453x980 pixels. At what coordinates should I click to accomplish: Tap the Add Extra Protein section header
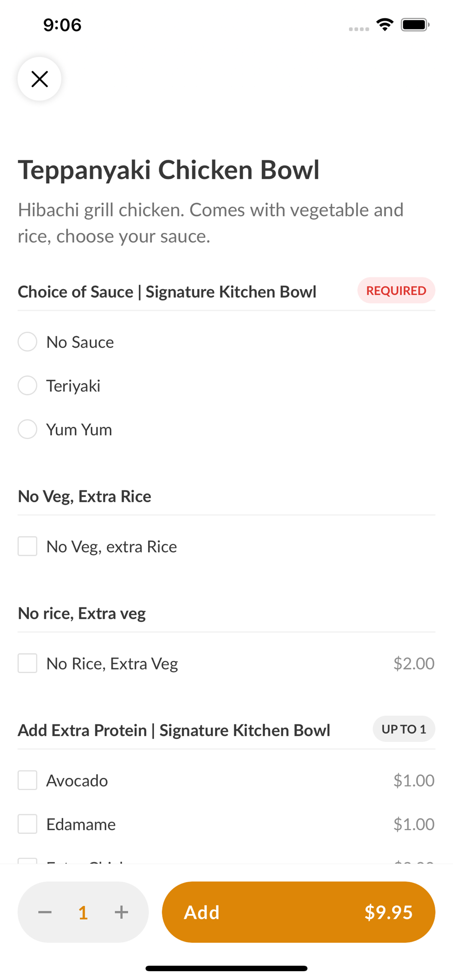point(174,730)
